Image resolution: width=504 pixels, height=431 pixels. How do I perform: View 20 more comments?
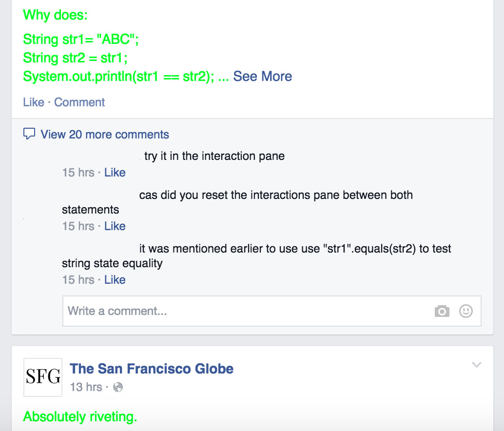click(x=105, y=135)
